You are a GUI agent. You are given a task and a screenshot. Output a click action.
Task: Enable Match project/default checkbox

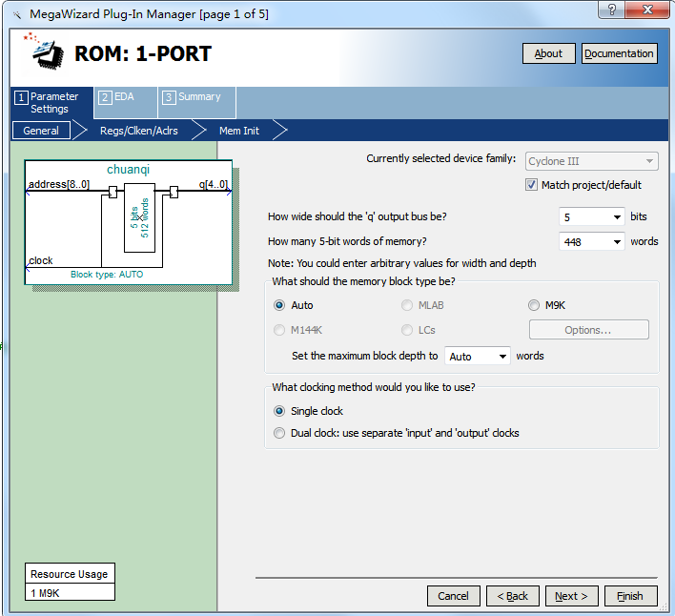(x=532, y=185)
